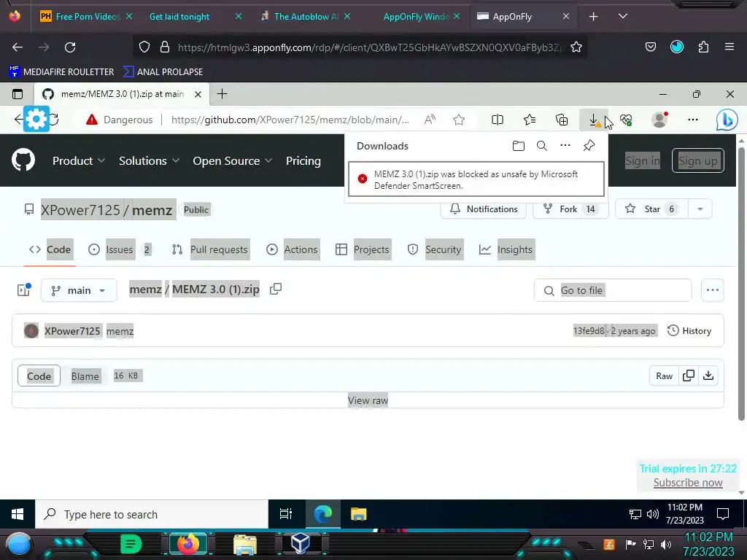The image size is (747, 560).
Task: Open Projects repository tab
Action: (x=363, y=249)
